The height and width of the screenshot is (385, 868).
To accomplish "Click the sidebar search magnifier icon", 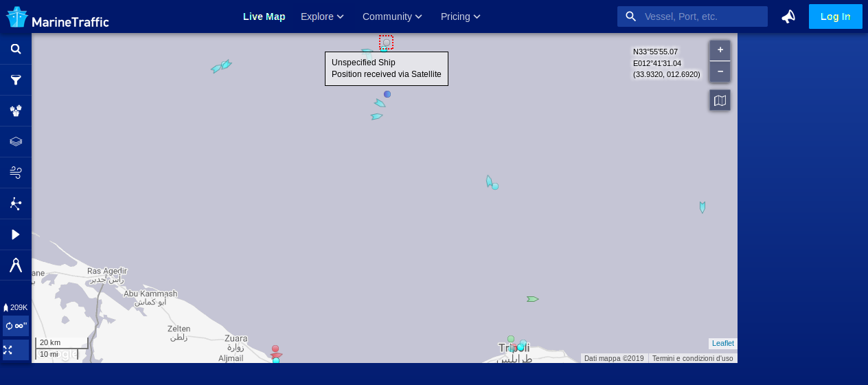I will pyautogui.click(x=16, y=49).
